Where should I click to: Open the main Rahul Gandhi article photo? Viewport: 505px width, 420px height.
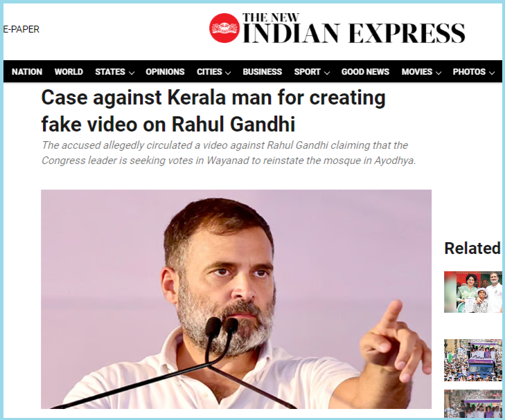236,299
